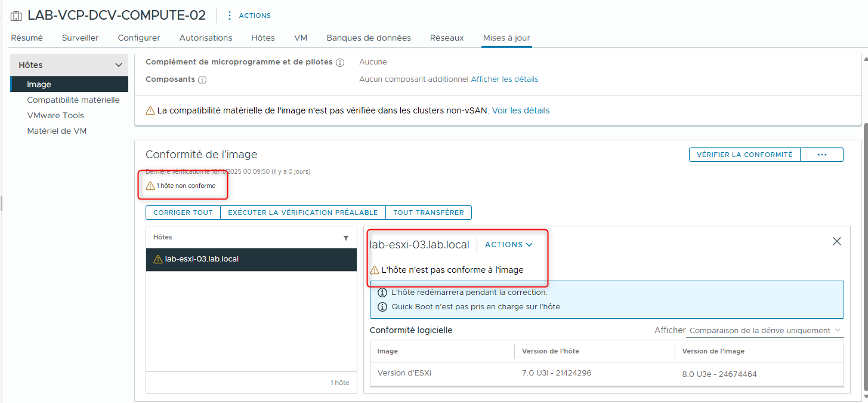868x403 pixels.
Task: Open the Voir les détails link
Action: pyautogui.click(x=520, y=110)
